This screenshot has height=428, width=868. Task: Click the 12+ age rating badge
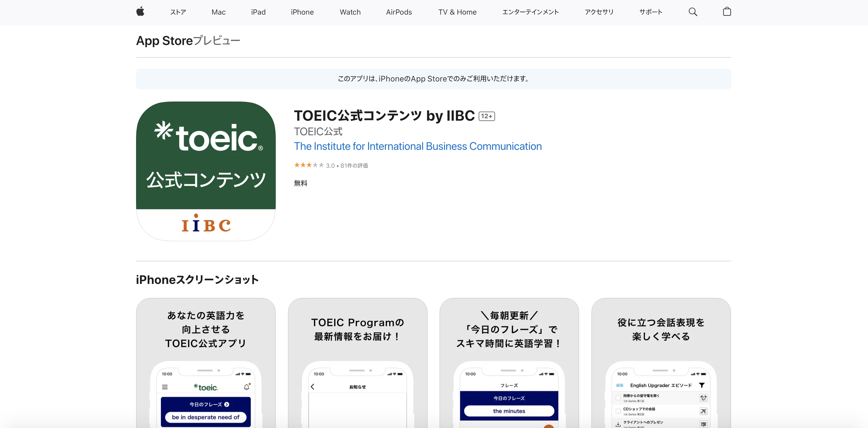[x=487, y=116]
